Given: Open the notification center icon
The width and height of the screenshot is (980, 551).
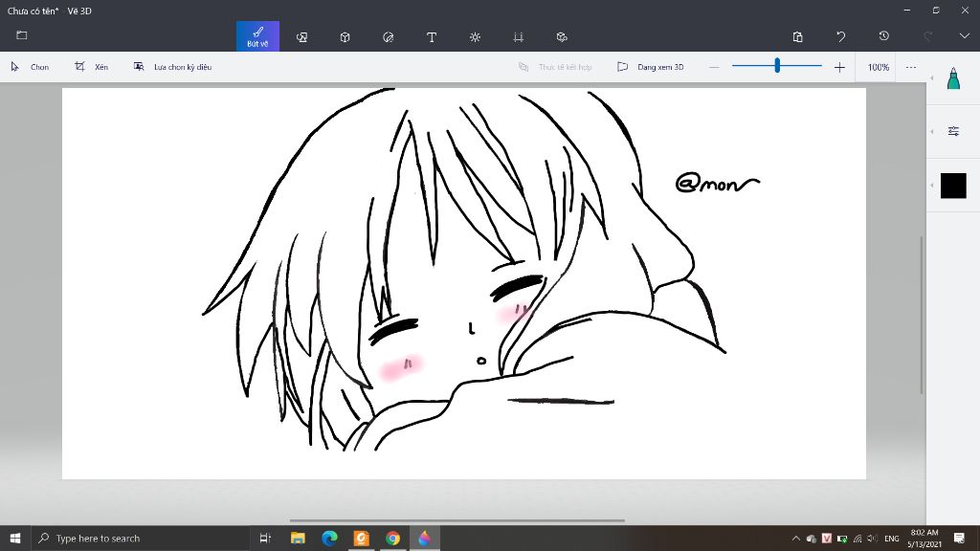Looking at the screenshot, I should [959, 538].
